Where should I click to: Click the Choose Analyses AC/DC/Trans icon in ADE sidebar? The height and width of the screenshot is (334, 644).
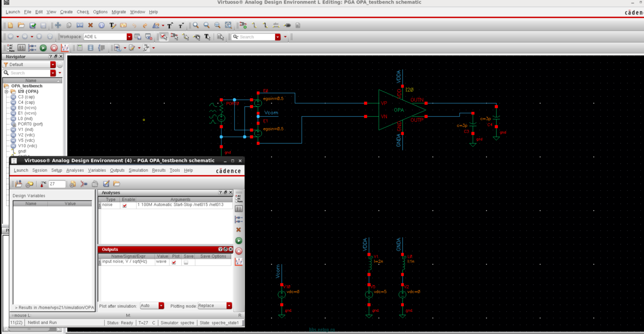[x=239, y=198]
